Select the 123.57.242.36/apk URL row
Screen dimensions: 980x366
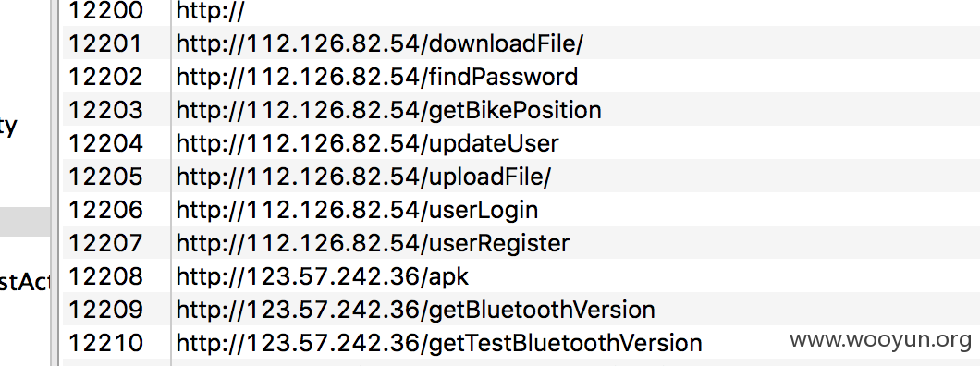521,275
